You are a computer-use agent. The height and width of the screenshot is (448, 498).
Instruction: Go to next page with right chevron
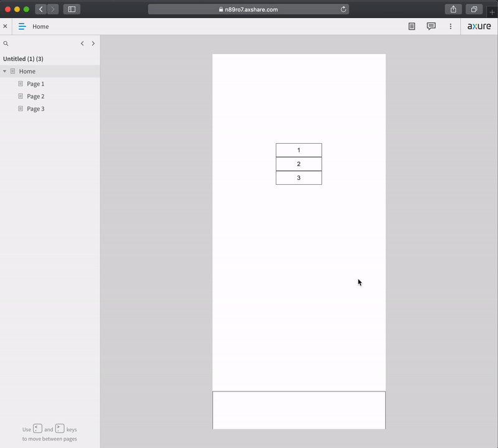click(93, 44)
